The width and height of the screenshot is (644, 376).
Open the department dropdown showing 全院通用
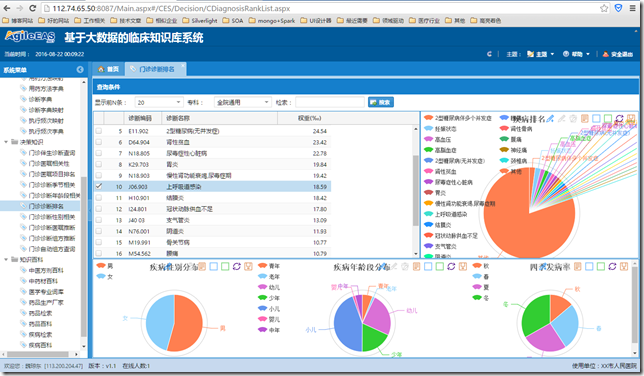242,102
